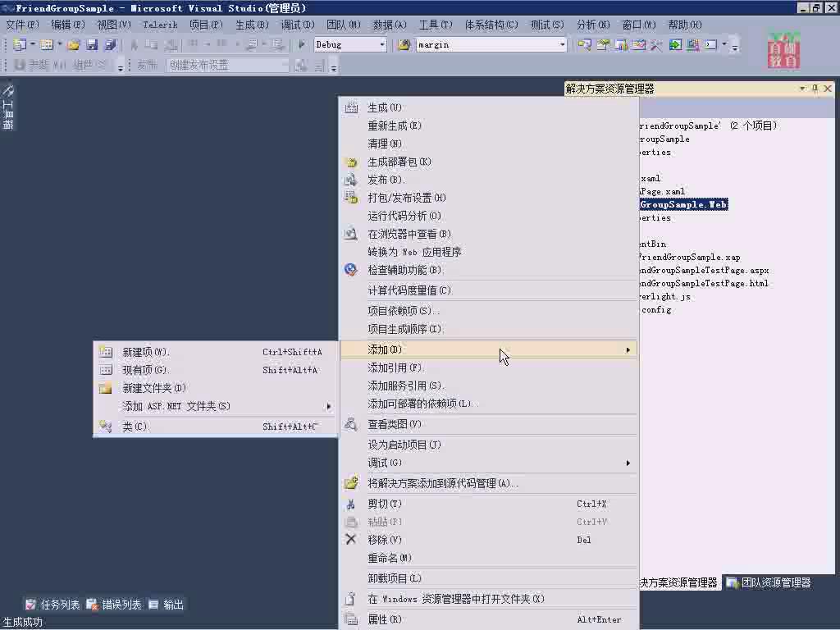Click the Publish icon in context menu

[351, 180]
